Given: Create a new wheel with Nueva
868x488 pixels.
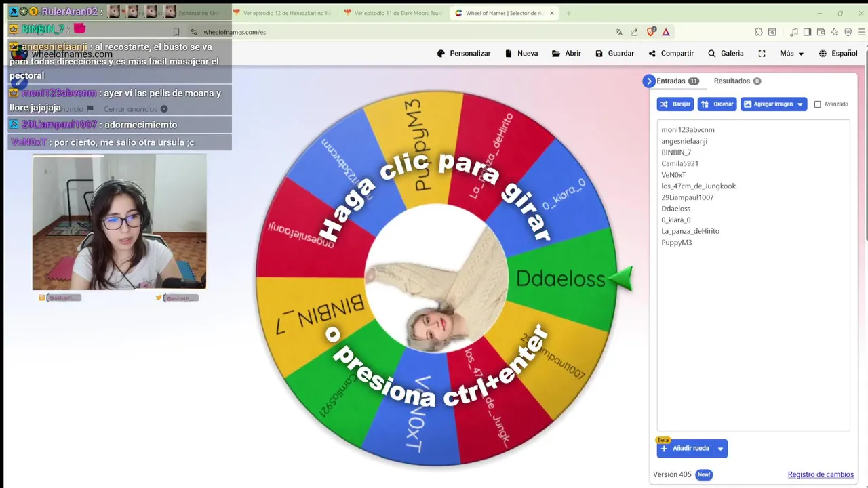Looking at the screenshot, I should (x=521, y=54).
